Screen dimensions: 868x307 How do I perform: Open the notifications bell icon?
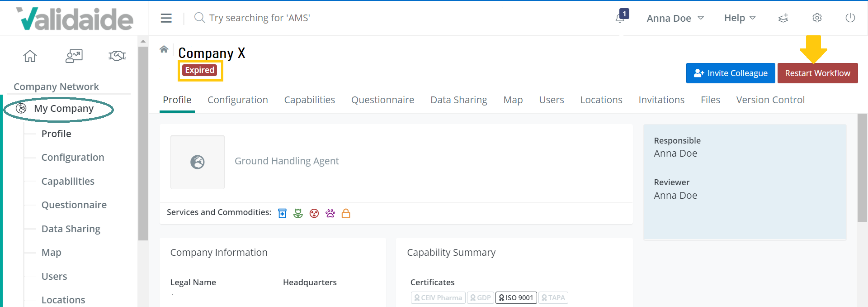point(620,18)
